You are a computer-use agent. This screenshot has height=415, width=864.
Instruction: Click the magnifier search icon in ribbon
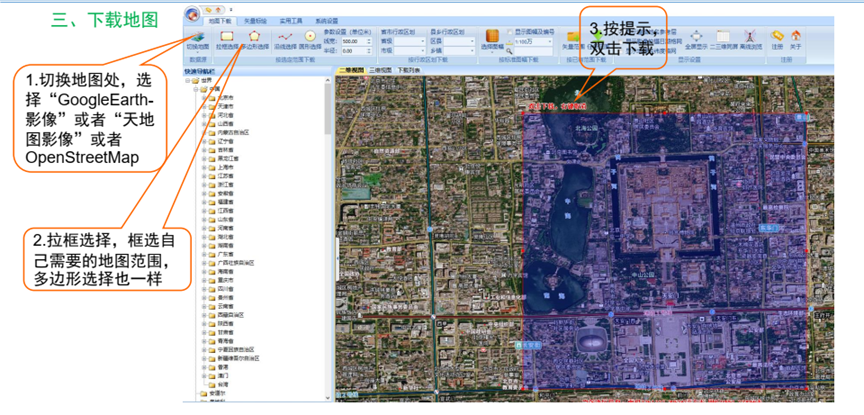(509, 51)
